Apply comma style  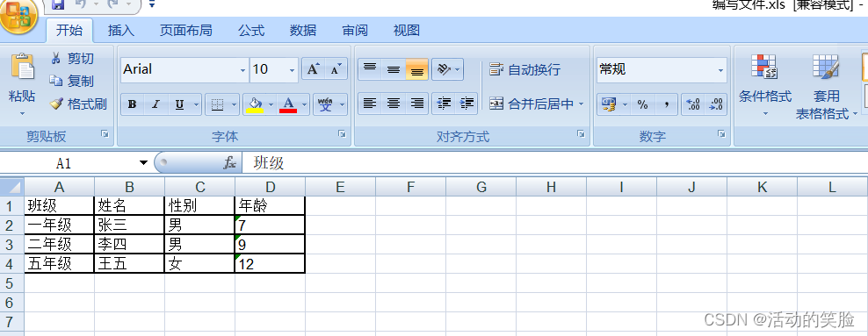[667, 104]
